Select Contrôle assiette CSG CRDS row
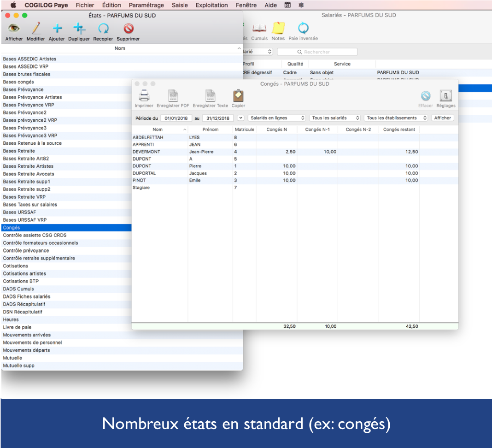This screenshot has width=492, height=448. (66, 235)
